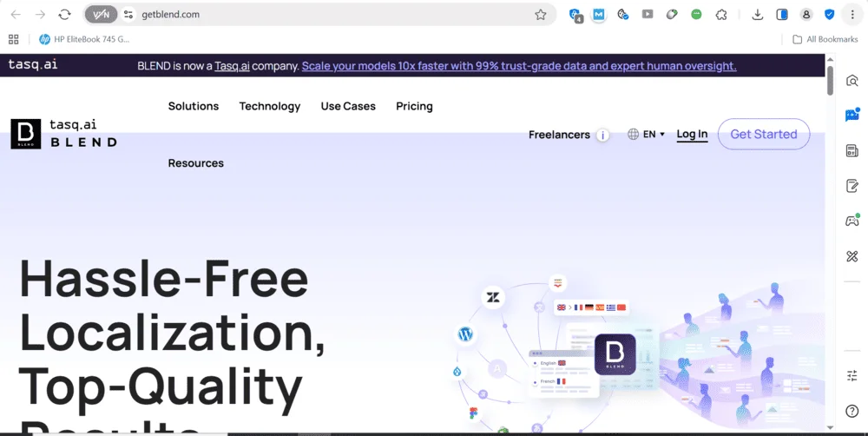Click the Drupal icon in hero graphic
Image resolution: width=868 pixels, height=436 pixels.
point(457,372)
